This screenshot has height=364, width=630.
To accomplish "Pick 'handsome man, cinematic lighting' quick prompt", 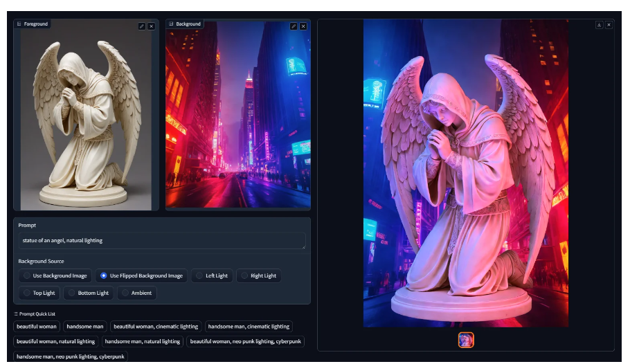I will 249,326.
